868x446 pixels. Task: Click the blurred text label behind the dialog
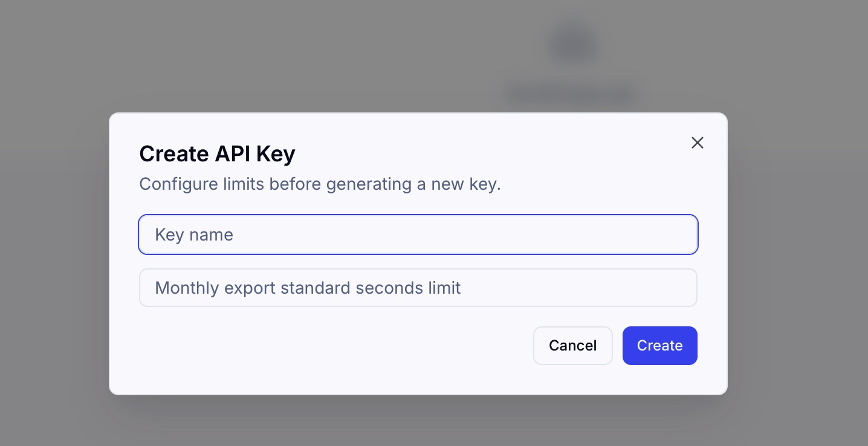570,94
